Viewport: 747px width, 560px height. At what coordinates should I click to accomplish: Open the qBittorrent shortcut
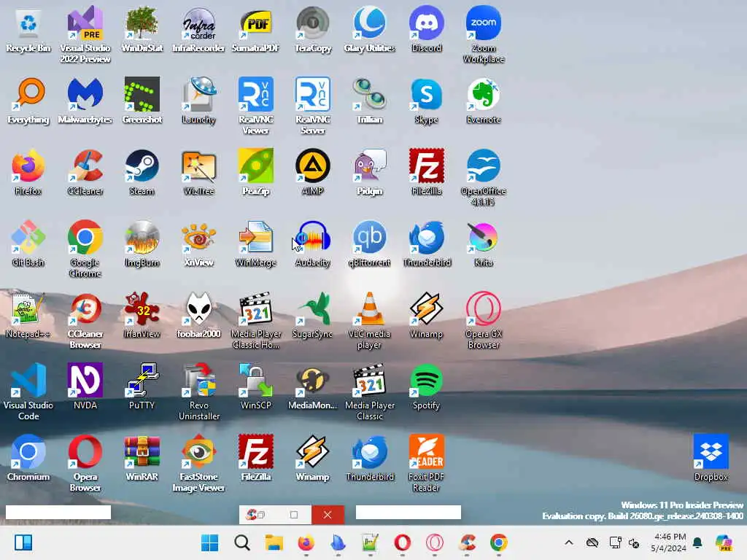[x=370, y=244]
